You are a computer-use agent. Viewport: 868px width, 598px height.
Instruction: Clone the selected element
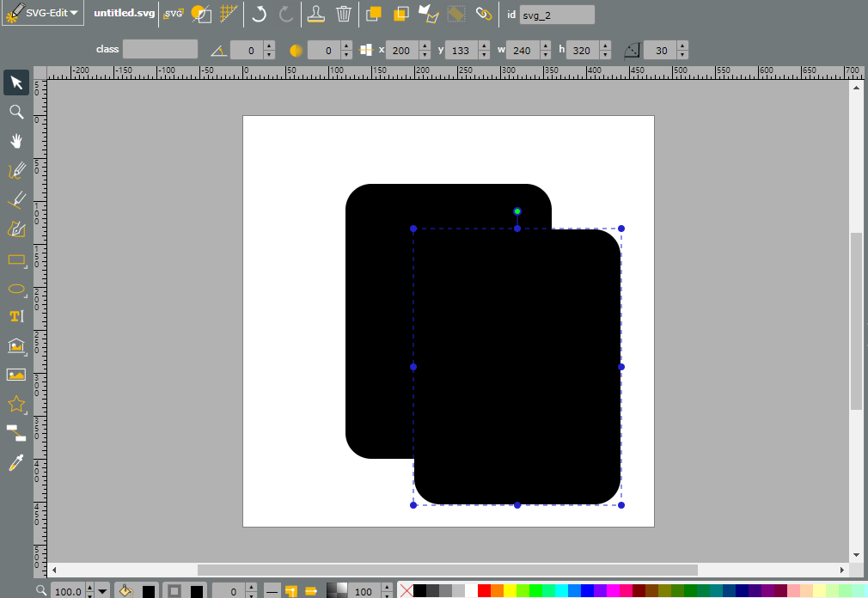316,13
